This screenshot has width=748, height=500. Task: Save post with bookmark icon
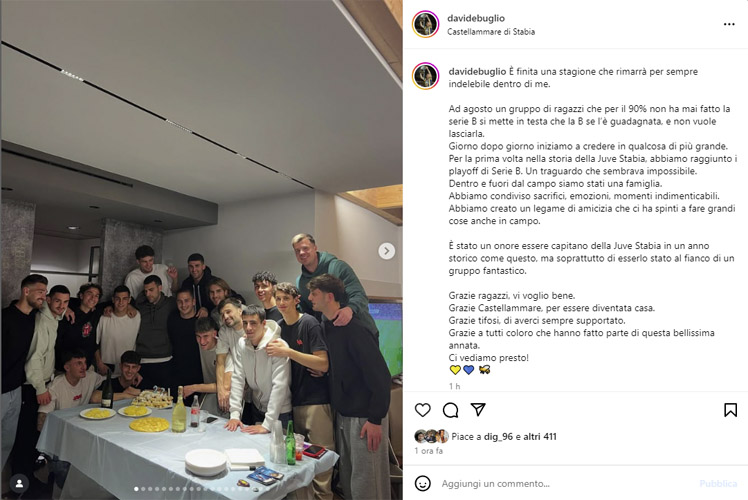[730, 410]
